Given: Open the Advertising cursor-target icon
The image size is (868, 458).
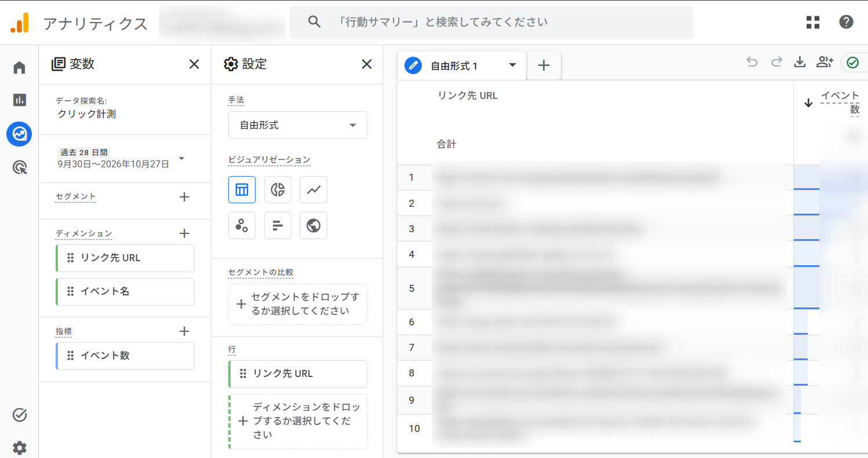Looking at the screenshot, I should tap(19, 168).
